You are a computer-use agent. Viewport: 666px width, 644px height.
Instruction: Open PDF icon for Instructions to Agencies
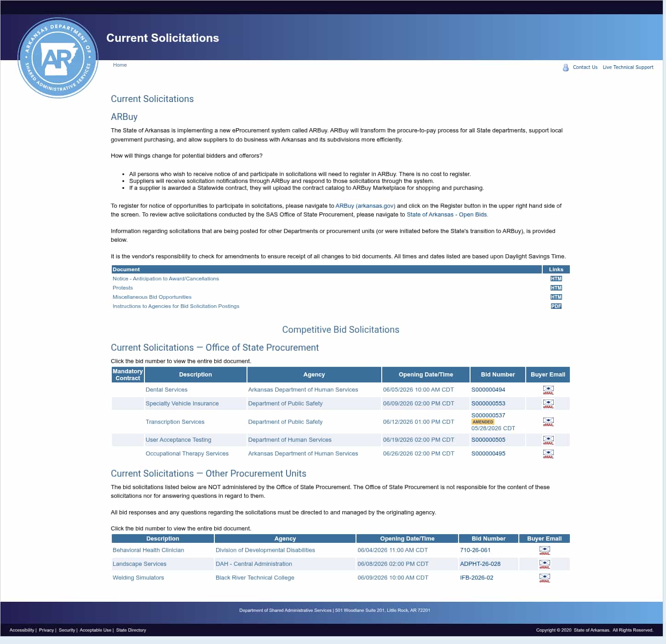556,306
